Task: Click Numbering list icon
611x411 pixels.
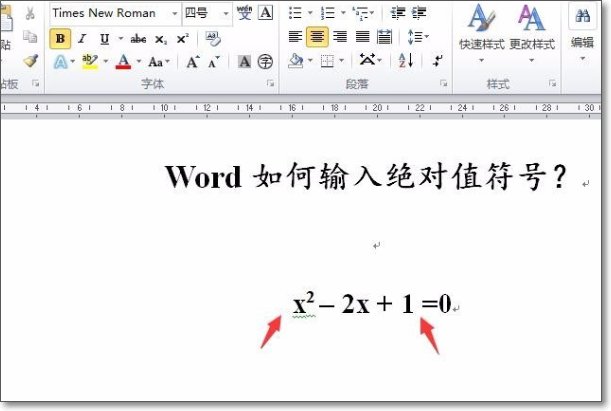Action: coord(328,13)
